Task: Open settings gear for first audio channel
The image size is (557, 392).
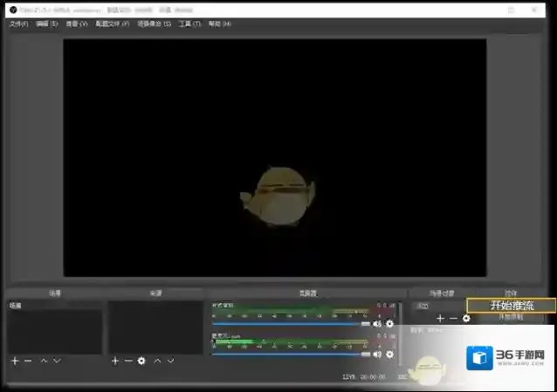Action: click(389, 324)
